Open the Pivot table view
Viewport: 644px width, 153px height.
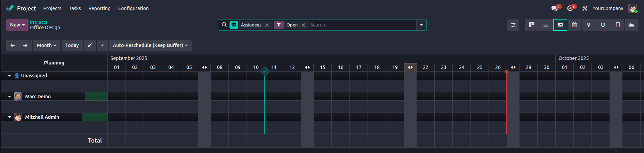point(617,25)
